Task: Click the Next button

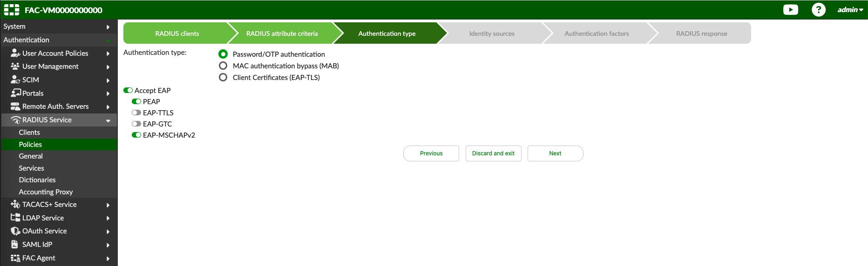Action: pyautogui.click(x=555, y=153)
